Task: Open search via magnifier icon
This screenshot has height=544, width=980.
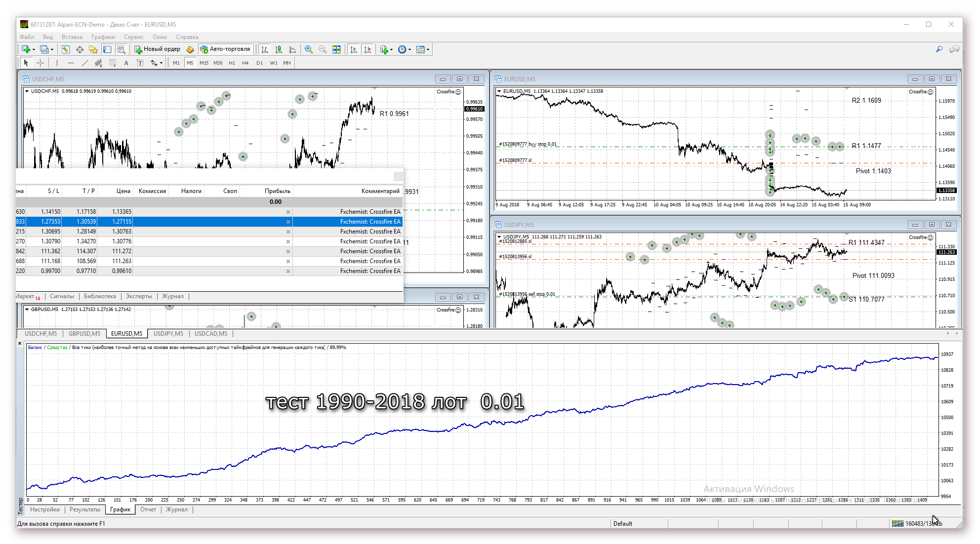Action: click(939, 49)
